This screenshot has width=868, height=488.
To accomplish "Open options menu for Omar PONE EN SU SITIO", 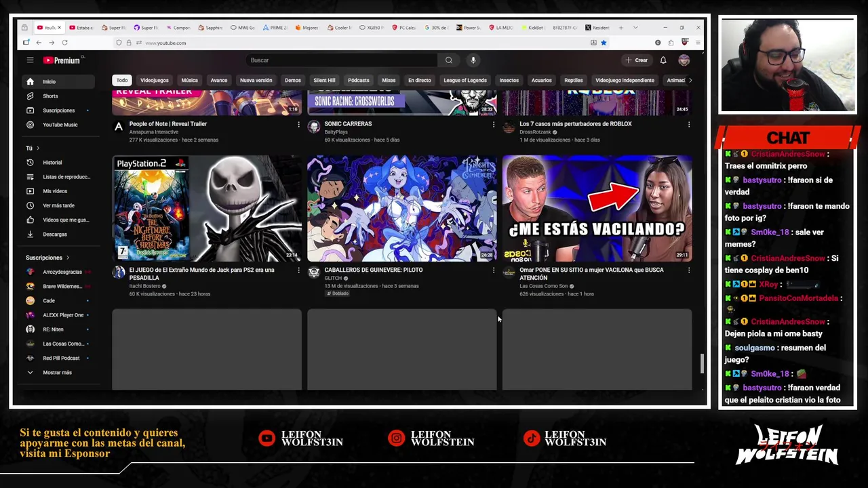I will tap(689, 270).
